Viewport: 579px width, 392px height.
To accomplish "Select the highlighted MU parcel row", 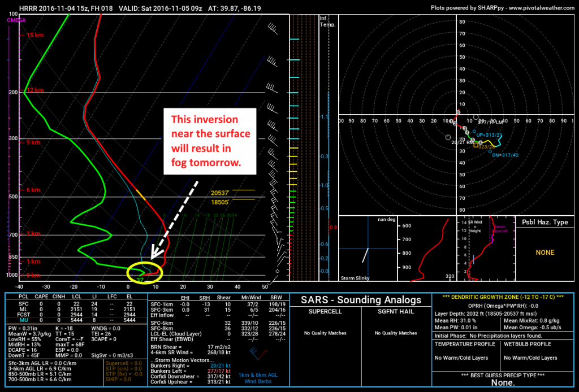I will [x=77, y=320].
